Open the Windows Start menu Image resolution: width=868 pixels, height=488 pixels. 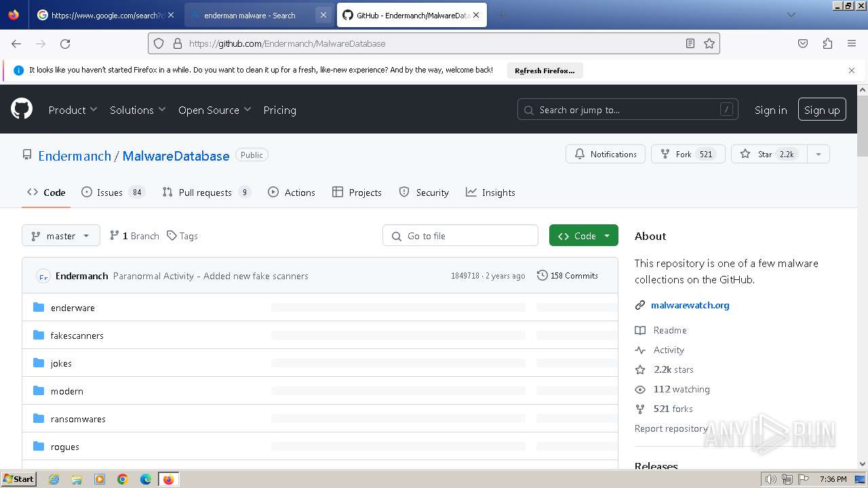point(19,479)
